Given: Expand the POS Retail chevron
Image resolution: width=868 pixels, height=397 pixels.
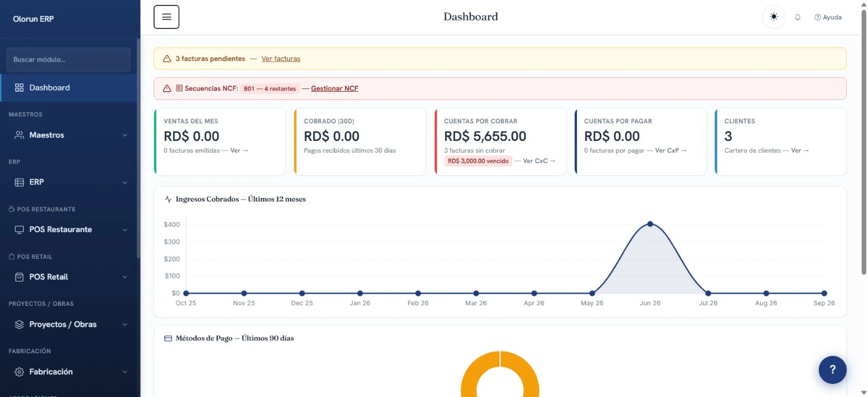Looking at the screenshot, I should coord(125,277).
